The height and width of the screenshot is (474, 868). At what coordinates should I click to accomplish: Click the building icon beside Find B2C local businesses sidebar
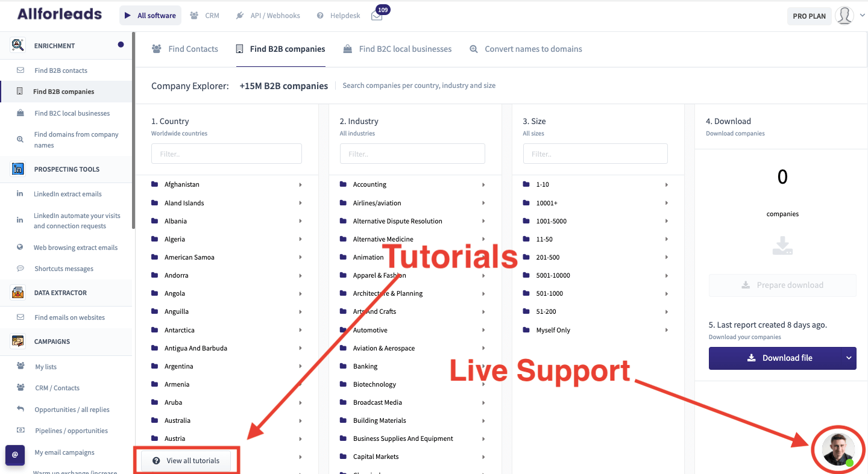[20, 113]
